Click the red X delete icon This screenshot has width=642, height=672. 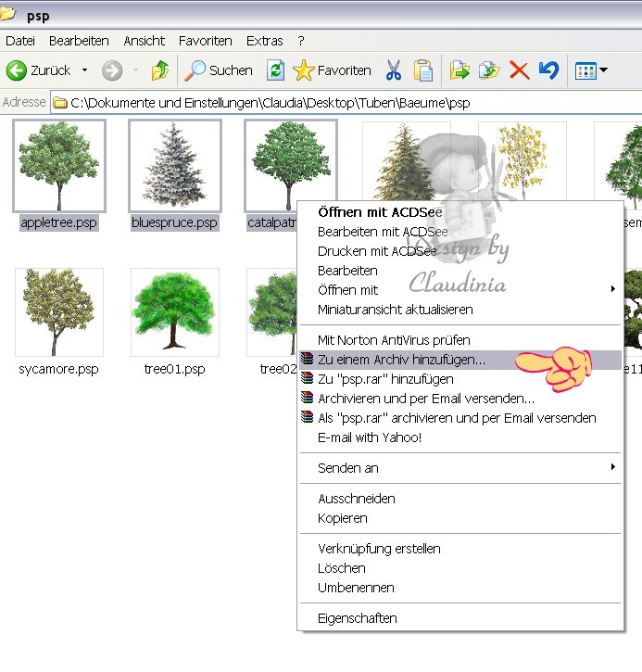pos(520,70)
